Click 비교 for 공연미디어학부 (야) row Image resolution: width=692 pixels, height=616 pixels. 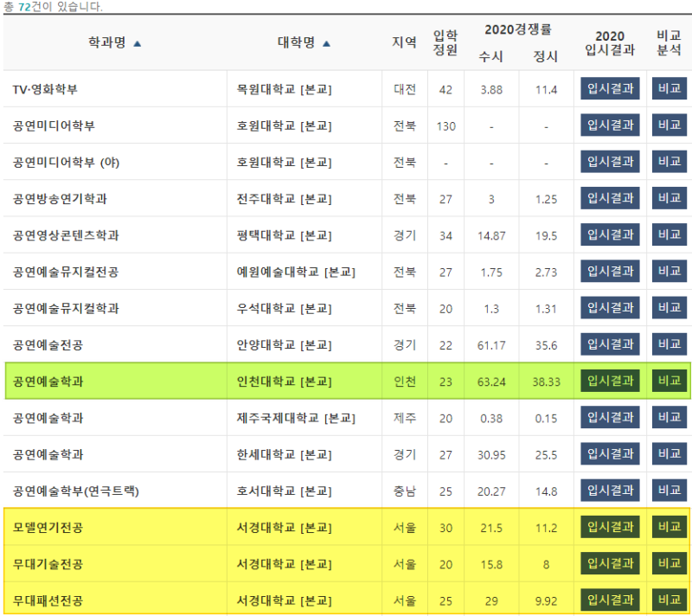[669, 162]
